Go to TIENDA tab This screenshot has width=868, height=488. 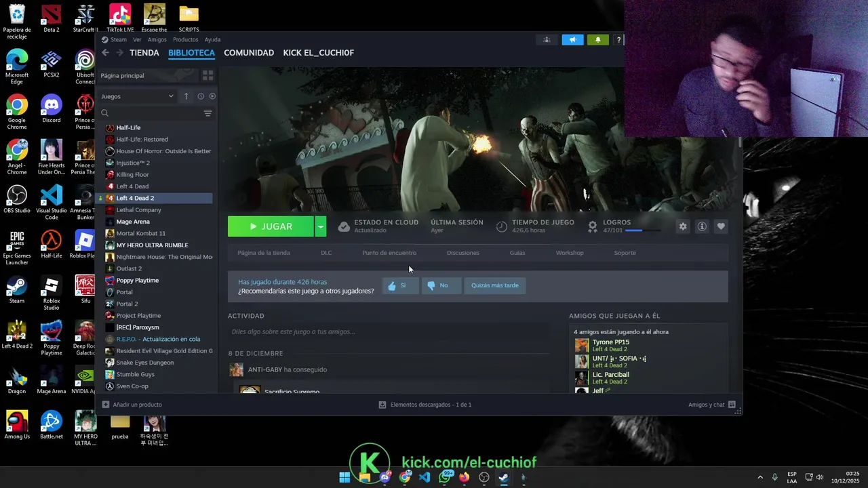pyautogui.click(x=144, y=53)
